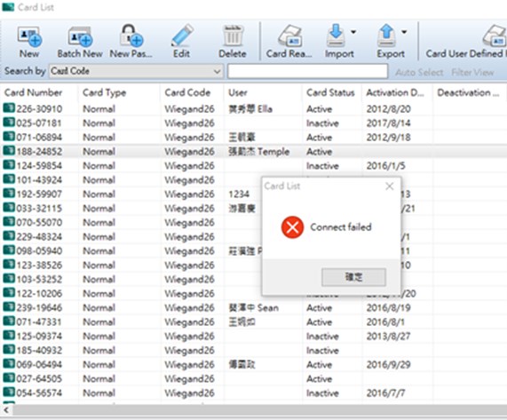Confirm the Connect failed dialog button
Image resolution: width=507 pixels, height=420 pixels.
click(x=353, y=277)
